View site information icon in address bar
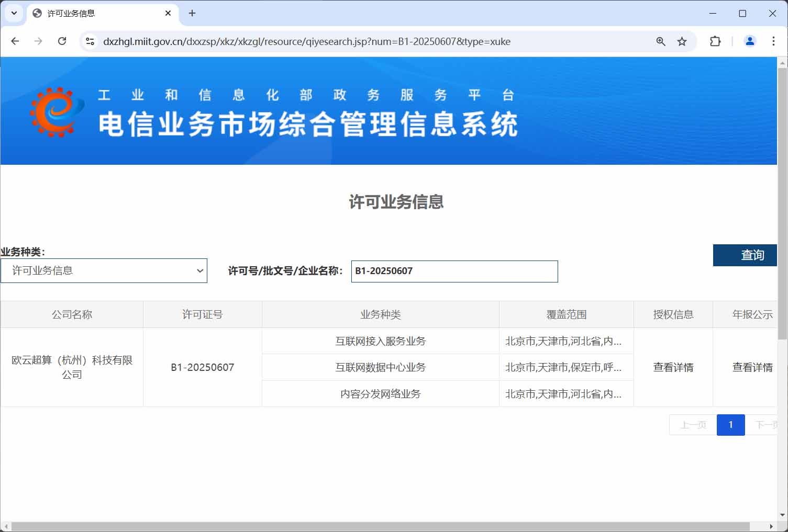Image resolution: width=788 pixels, height=532 pixels. [90, 41]
